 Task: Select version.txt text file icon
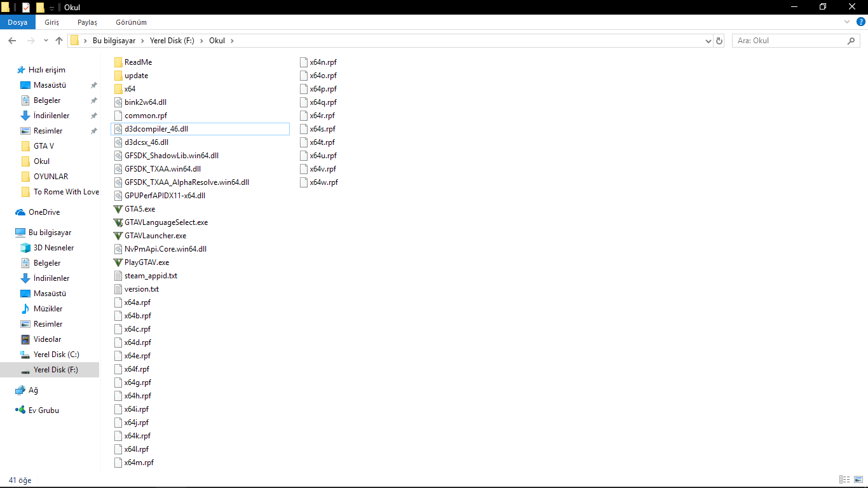click(118, 289)
